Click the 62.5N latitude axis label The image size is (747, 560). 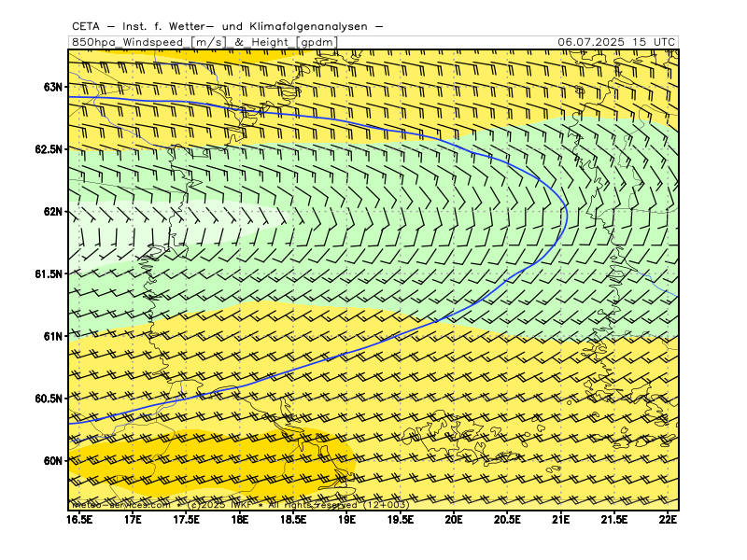click(x=49, y=149)
